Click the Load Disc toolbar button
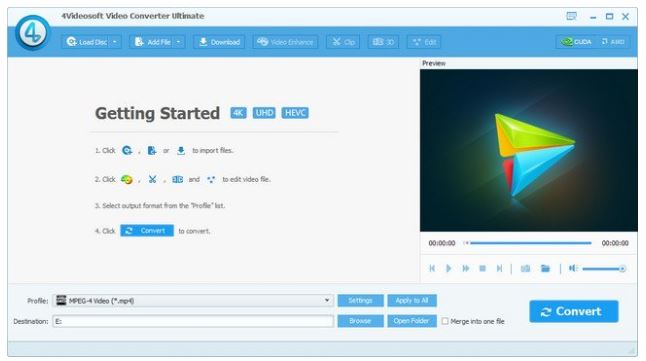This screenshot has height=361, width=646. click(86, 42)
